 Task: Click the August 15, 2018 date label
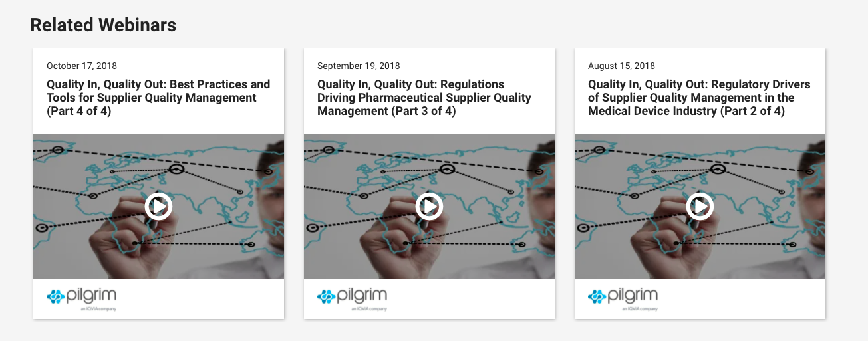[621, 66]
